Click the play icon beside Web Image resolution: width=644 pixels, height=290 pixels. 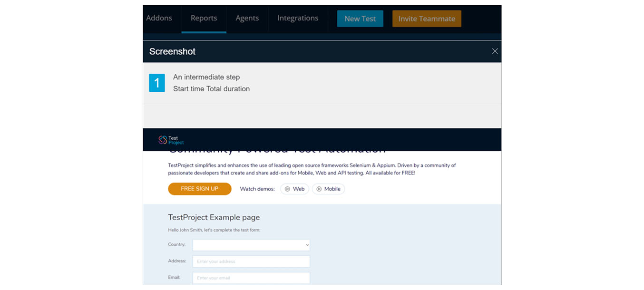click(287, 189)
